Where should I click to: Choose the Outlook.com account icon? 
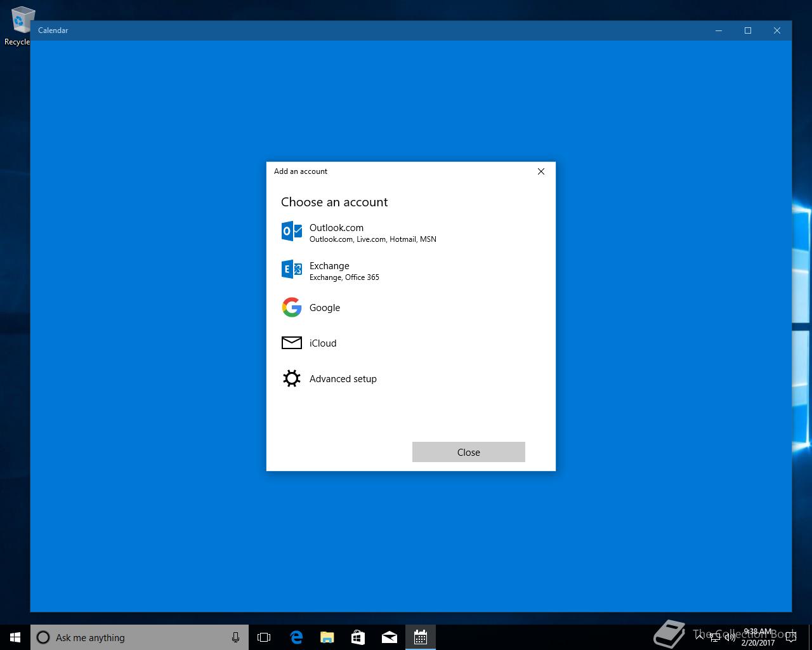point(292,231)
